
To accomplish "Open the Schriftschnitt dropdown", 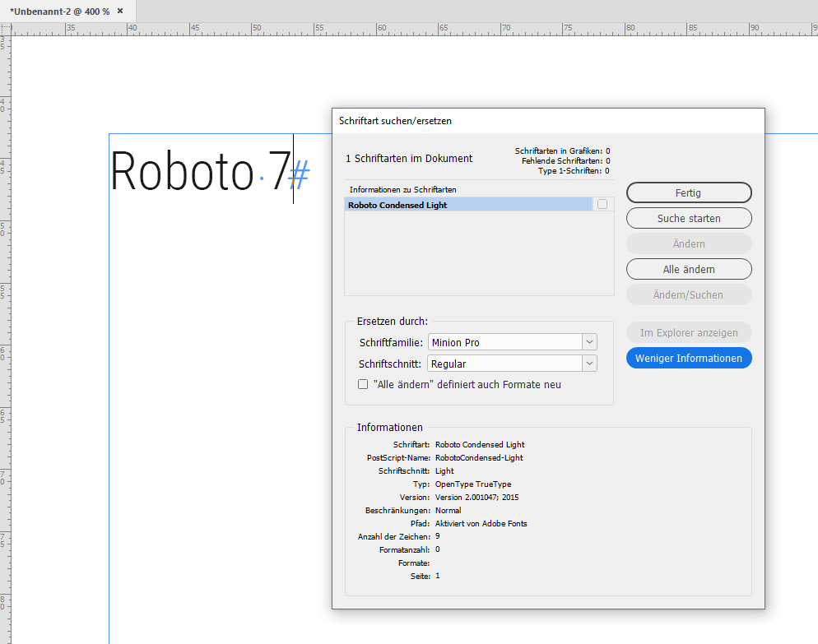I will coord(588,363).
